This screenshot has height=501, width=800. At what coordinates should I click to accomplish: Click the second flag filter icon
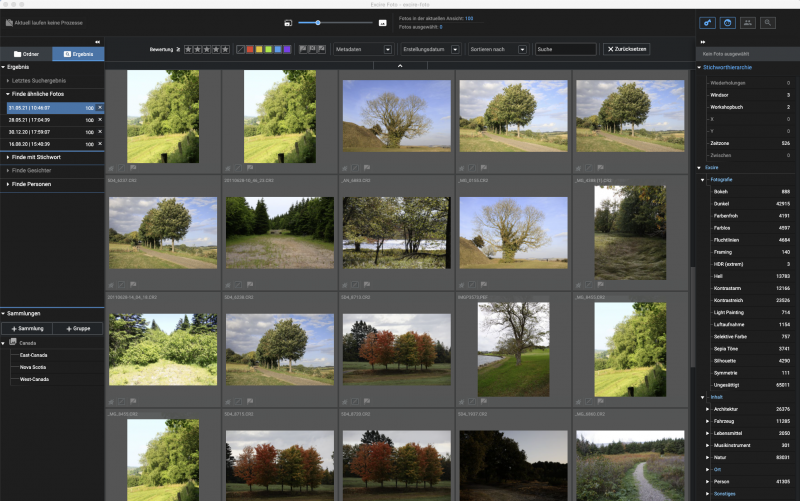point(312,49)
